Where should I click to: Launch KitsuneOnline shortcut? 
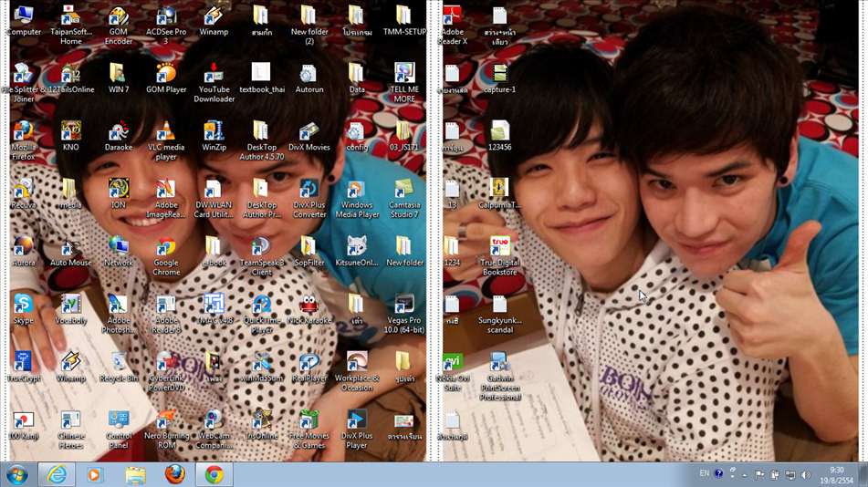357,251
